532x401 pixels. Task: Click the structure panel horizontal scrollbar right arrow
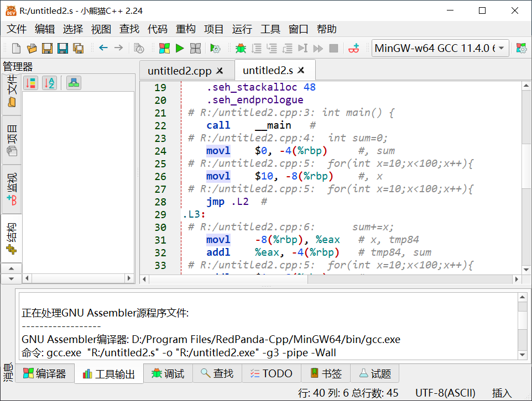129,278
